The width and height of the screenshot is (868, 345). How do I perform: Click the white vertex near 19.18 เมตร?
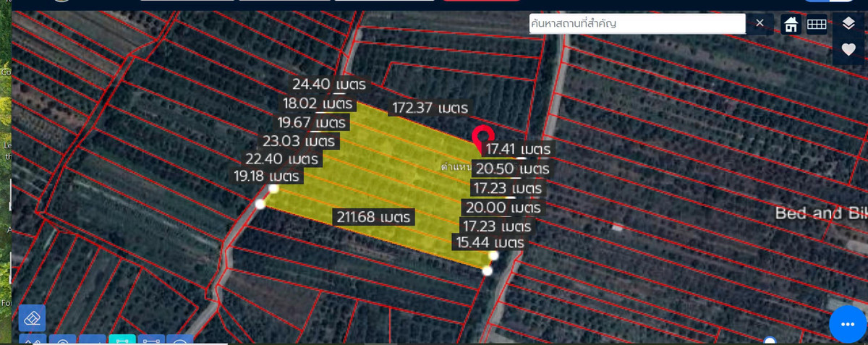(x=273, y=189)
